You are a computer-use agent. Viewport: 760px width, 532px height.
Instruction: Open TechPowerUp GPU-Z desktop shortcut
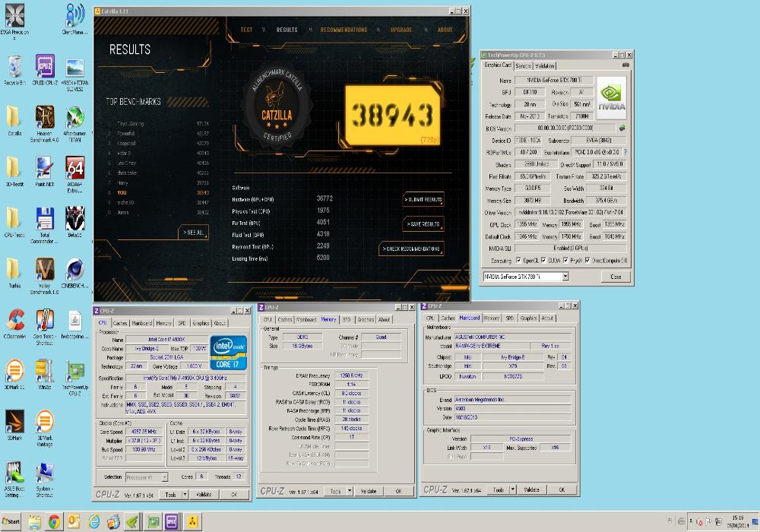(x=74, y=378)
